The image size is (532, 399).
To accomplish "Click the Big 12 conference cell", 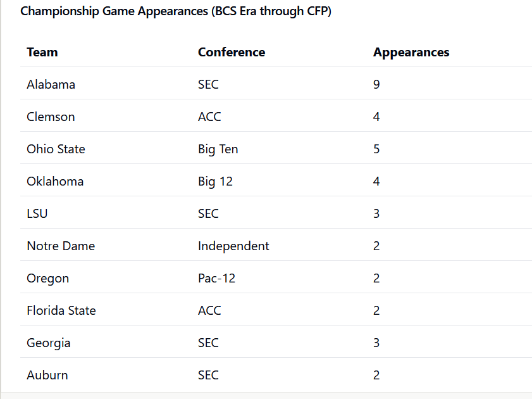I will tap(215, 182).
